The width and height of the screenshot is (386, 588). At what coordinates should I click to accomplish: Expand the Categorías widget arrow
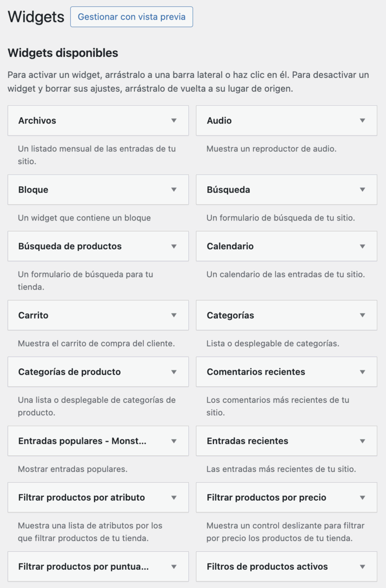(x=362, y=315)
